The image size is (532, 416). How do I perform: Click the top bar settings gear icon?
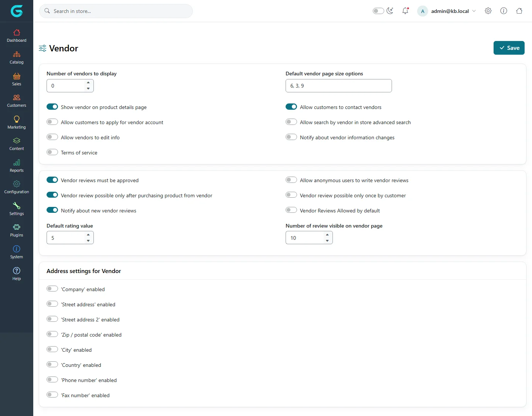[x=488, y=11]
